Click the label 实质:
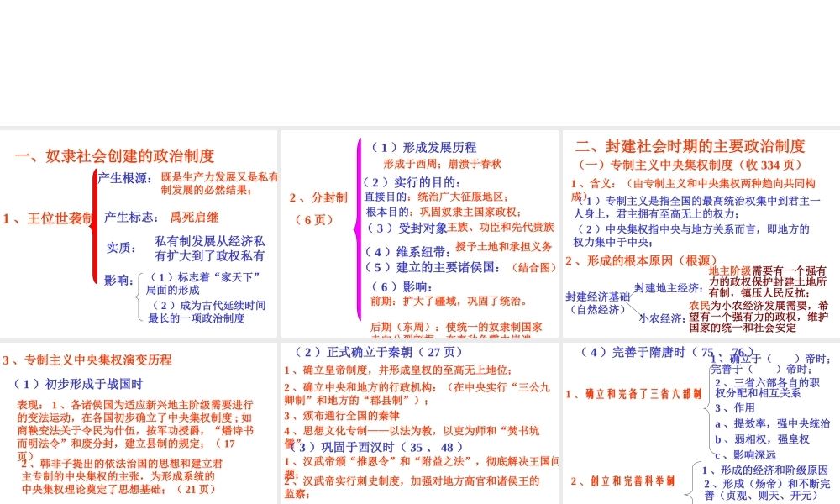Viewport: 840px width, 504px height. [x=121, y=248]
